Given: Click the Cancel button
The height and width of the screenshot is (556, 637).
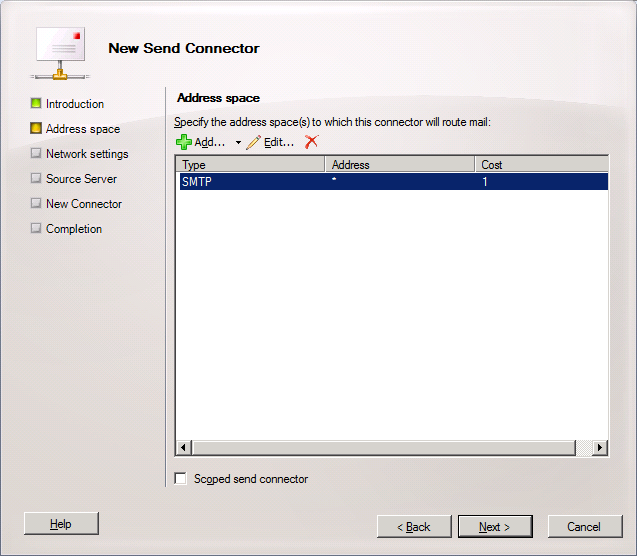Looking at the screenshot, I should [584, 526].
